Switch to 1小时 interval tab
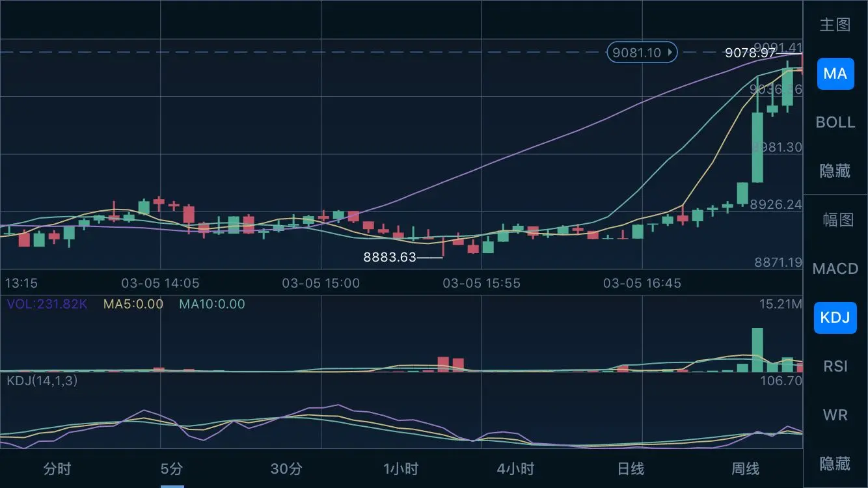Viewport: 868px width, 488px height. [x=401, y=468]
